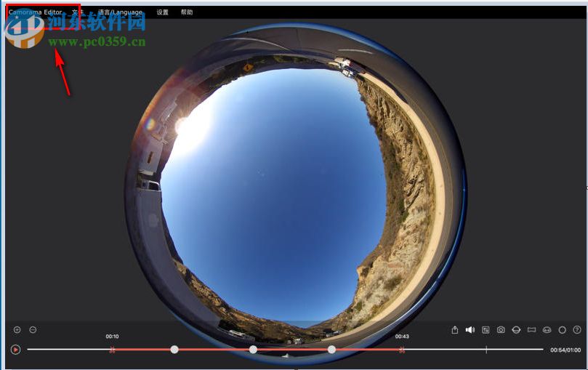This screenshot has width=588, height=370.
Task: Select the little planet view icon
Action: point(516,330)
